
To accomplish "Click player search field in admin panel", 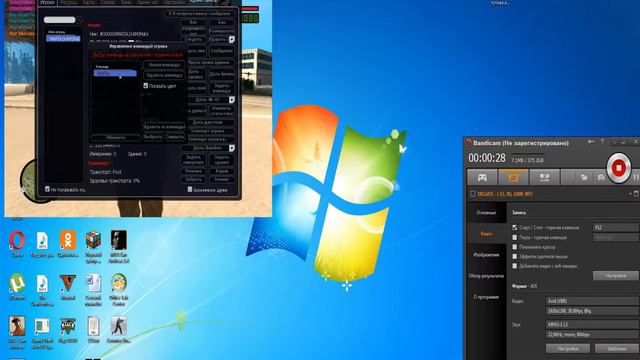I will (x=60, y=20).
